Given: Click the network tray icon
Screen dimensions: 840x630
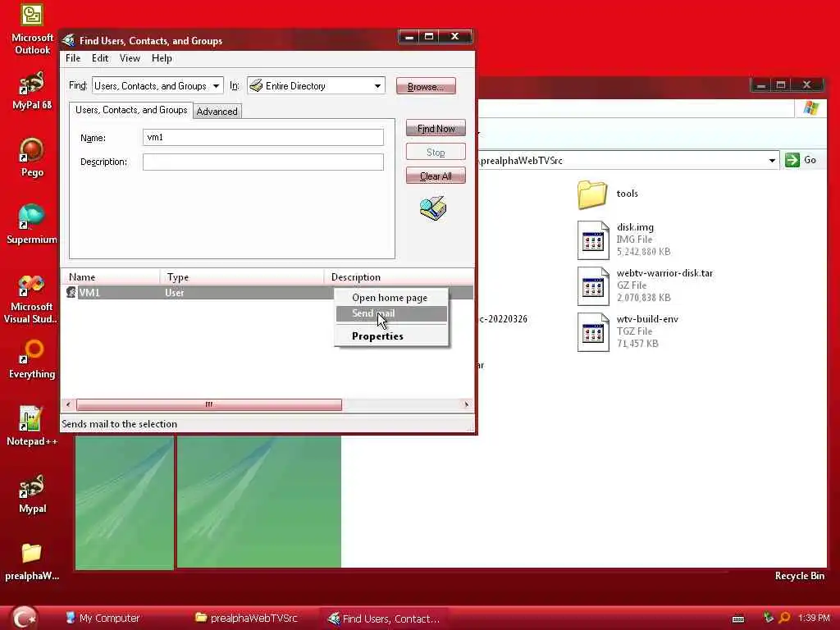Looking at the screenshot, I should [768, 618].
